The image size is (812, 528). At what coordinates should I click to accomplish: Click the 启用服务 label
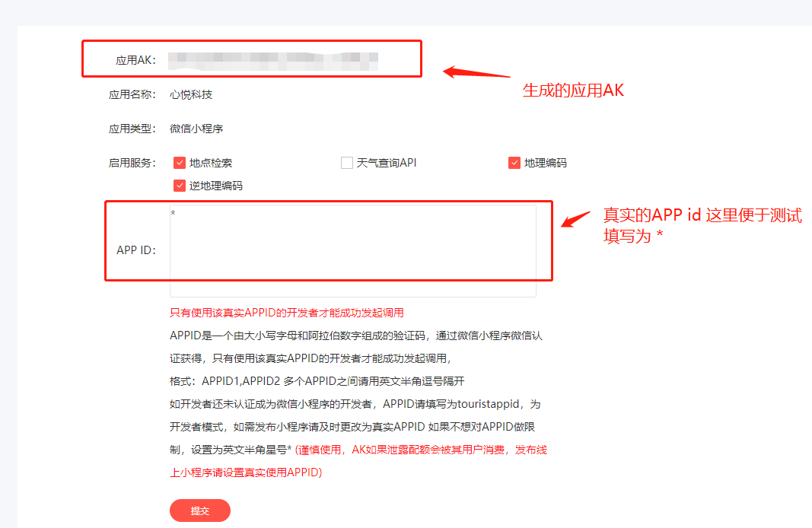coord(132,163)
